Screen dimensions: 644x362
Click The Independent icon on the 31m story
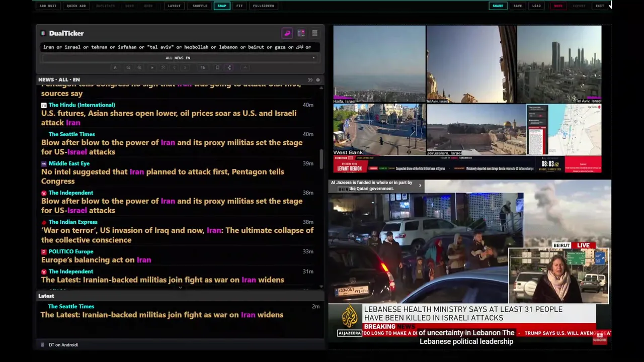[x=44, y=272]
